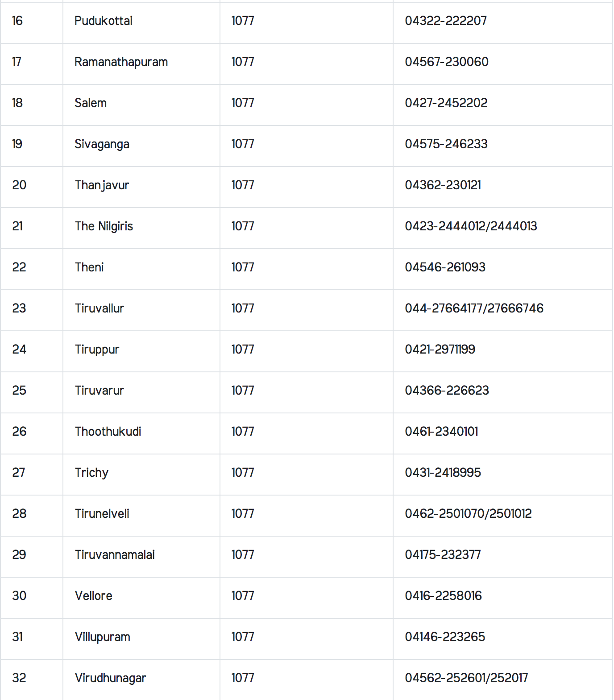614x700 pixels.
Task: Click serial number 16 in the first row
Action: click(17, 21)
